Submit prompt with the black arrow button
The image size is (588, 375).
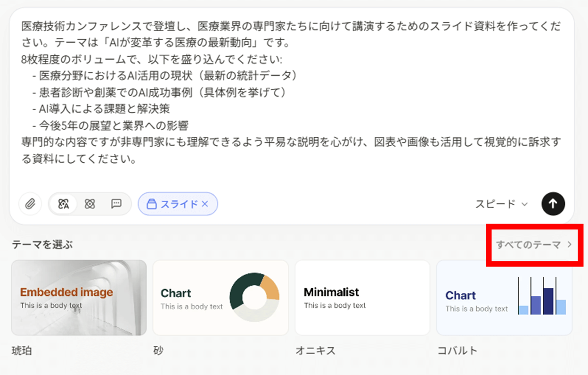(x=553, y=204)
